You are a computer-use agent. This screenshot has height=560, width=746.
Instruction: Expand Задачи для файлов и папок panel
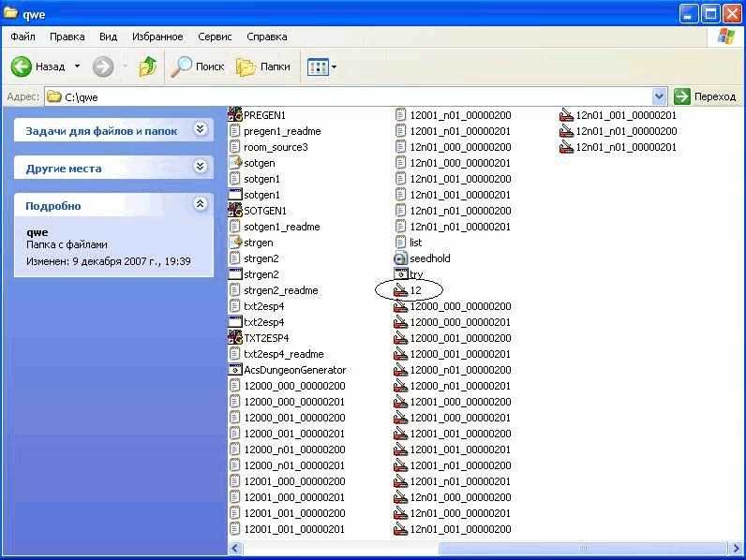point(201,129)
